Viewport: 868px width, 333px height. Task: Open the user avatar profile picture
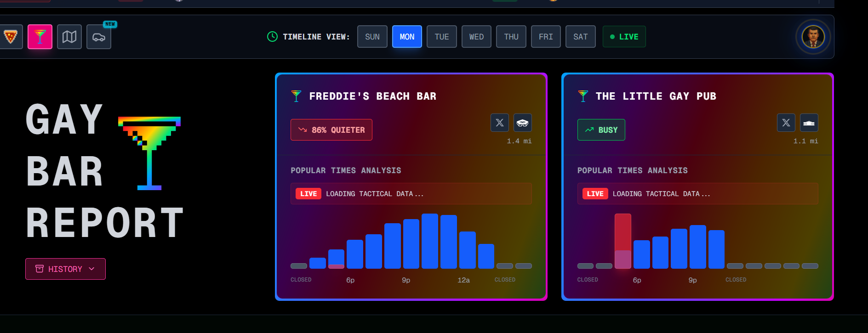click(813, 37)
